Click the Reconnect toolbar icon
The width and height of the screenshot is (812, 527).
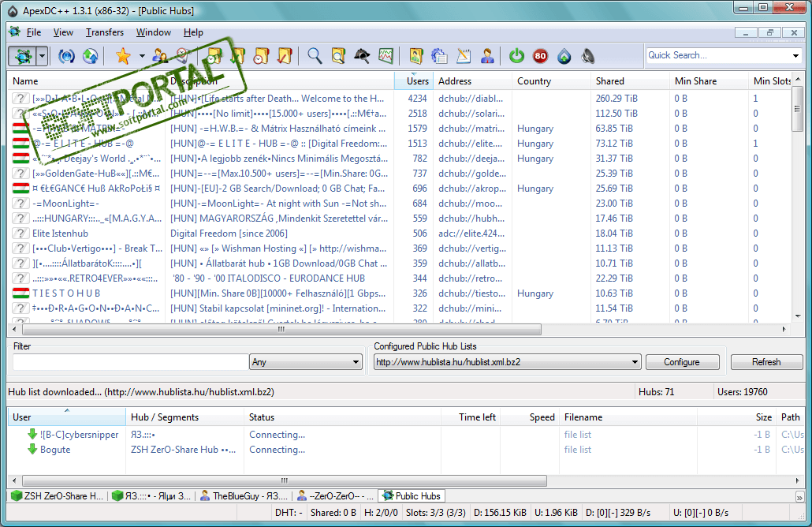[66, 56]
